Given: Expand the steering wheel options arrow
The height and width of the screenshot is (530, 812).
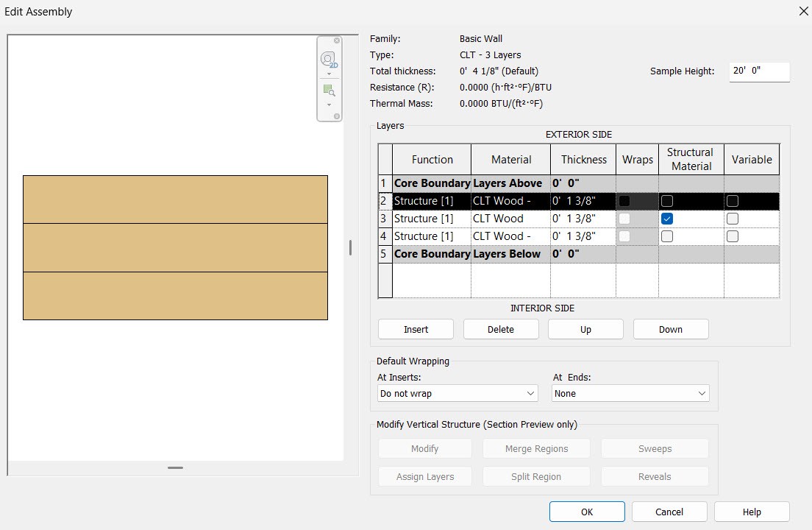Looking at the screenshot, I should pos(329,72).
